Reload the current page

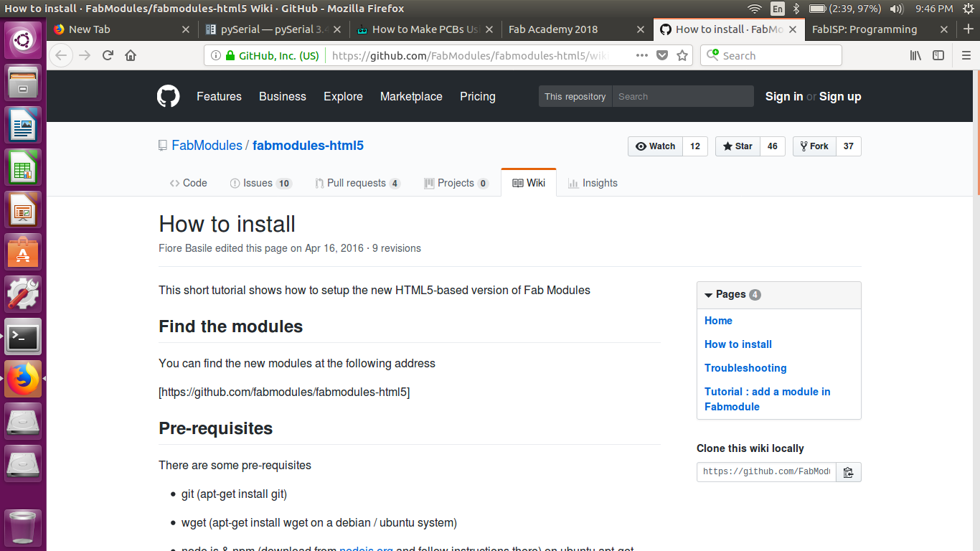click(108, 55)
